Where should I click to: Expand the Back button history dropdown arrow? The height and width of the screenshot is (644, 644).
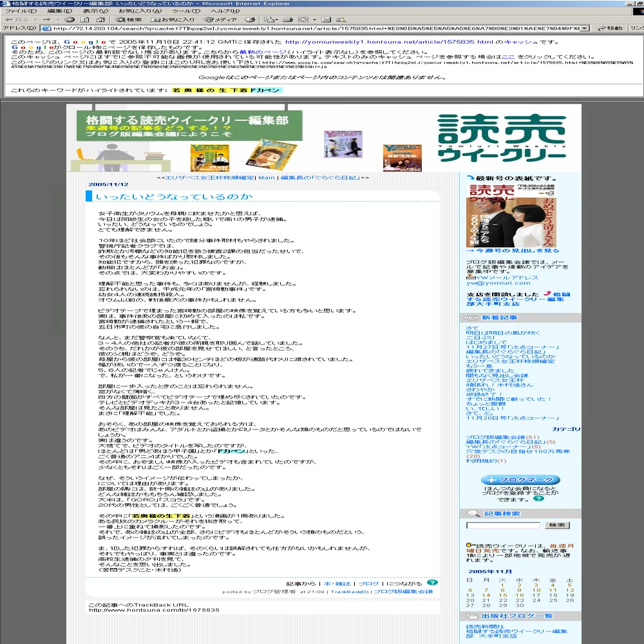tap(35, 19)
